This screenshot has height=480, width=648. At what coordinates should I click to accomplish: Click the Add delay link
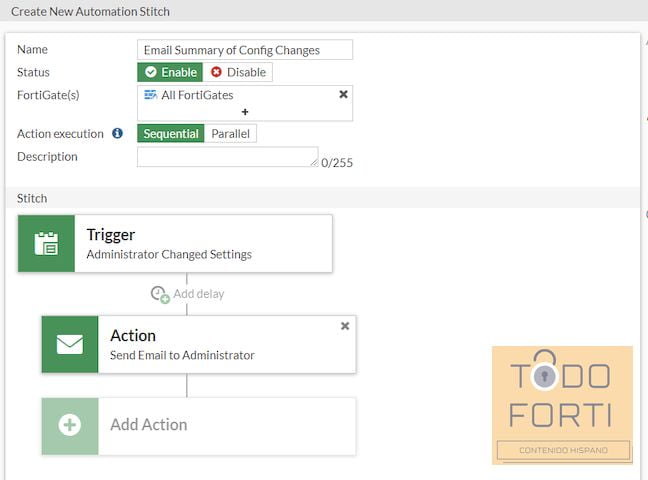tap(199, 294)
